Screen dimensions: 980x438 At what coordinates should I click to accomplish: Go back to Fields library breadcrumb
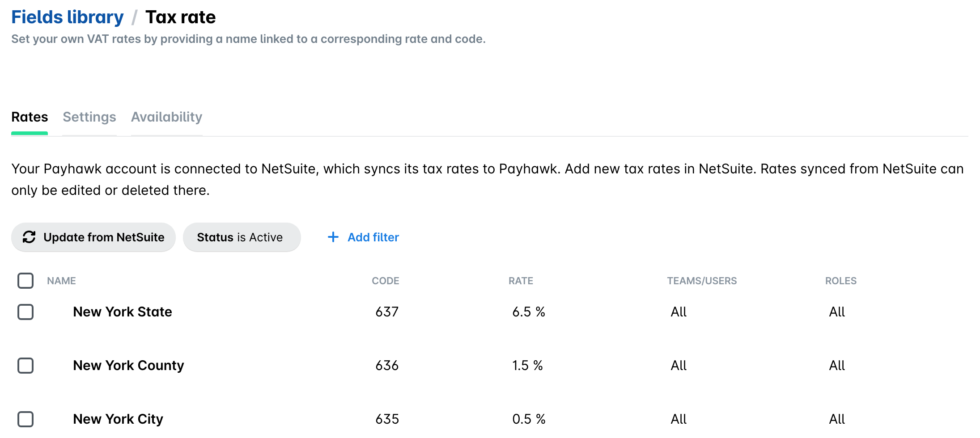(68, 17)
